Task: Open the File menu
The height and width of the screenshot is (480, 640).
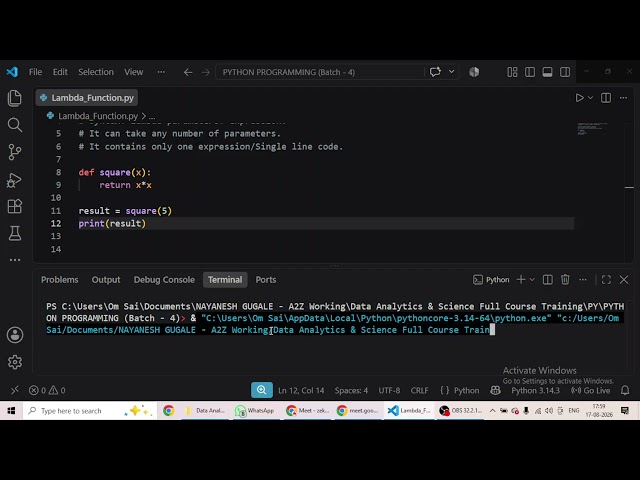Action: 36,72
